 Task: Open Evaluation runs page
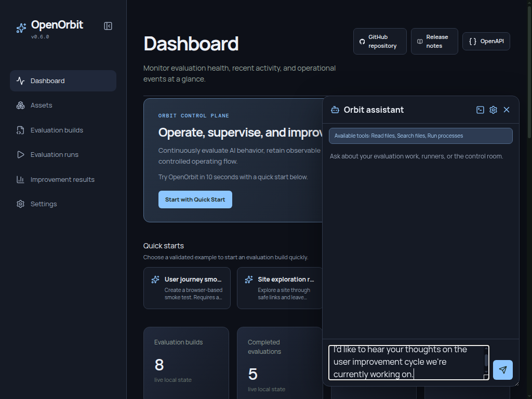pyautogui.click(x=63, y=155)
